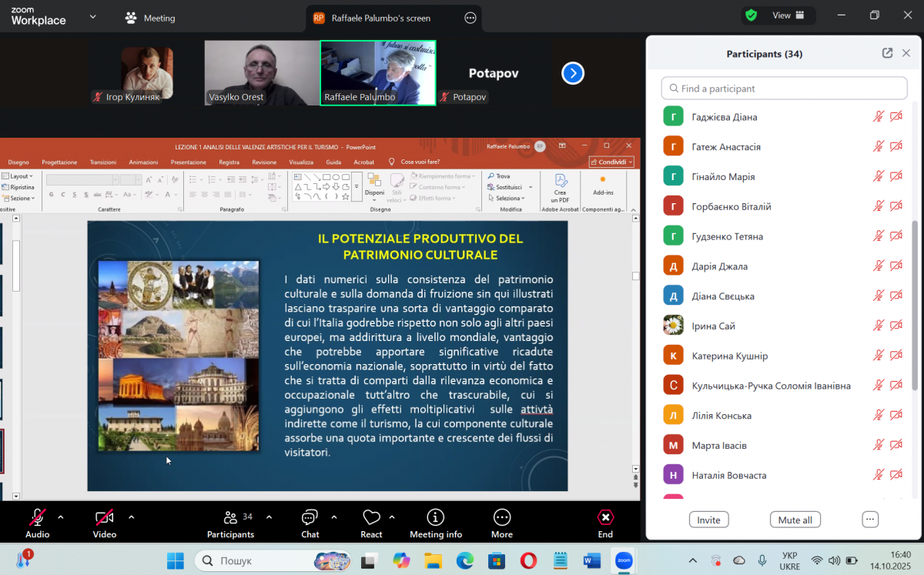The image size is (924, 575).
Task: Open Meeting info
Action: pyautogui.click(x=436, y=517)
